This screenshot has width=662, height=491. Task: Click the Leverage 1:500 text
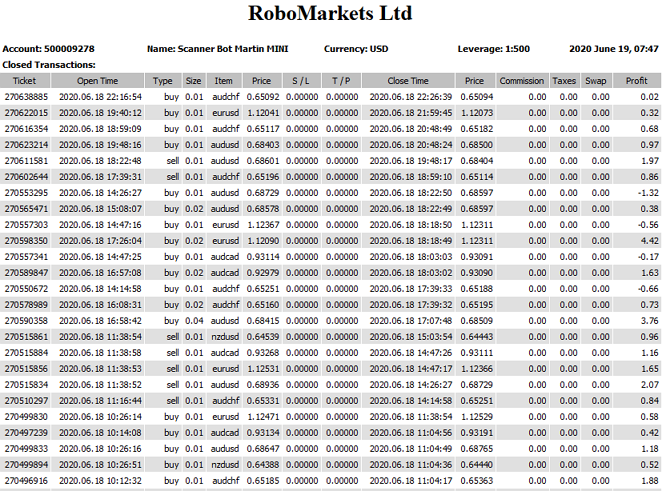(x=492, y=49)
